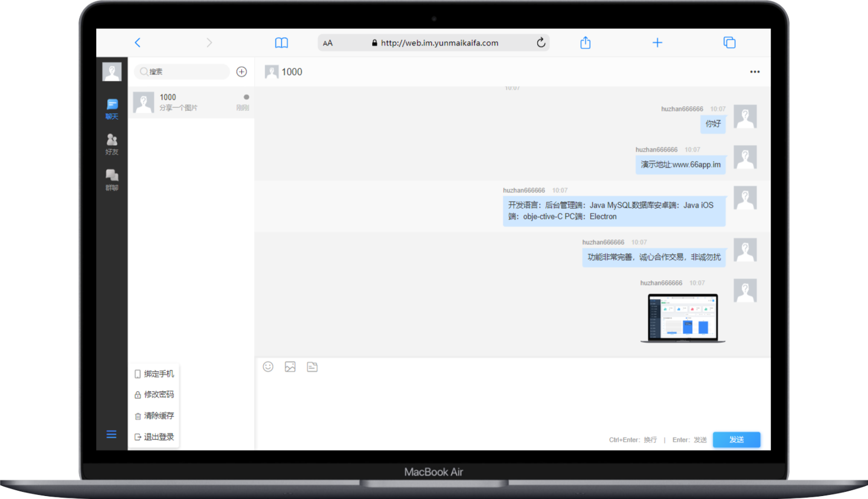Open the three-dot chat options menu
This screenshot has width=868, height=499.
pos(755,72)
